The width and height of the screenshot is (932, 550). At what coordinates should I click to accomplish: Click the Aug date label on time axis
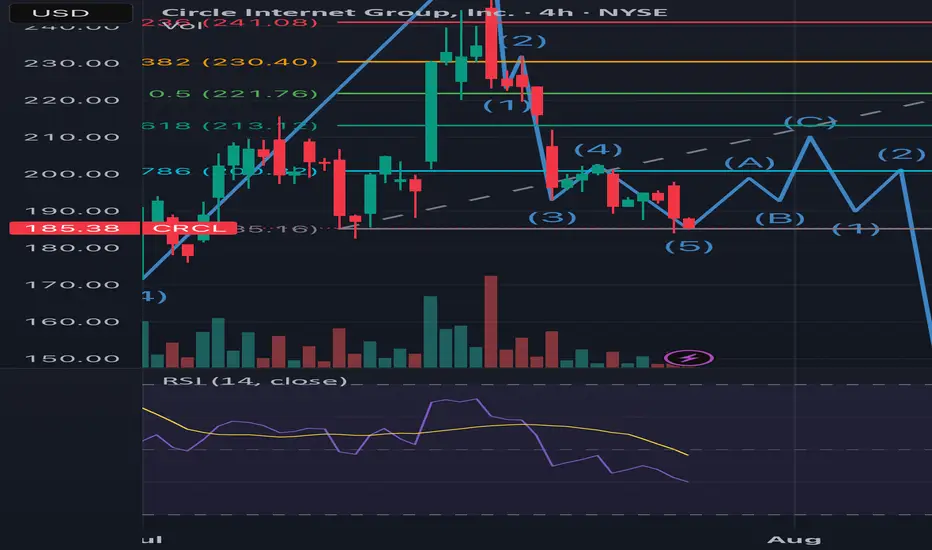794,540
